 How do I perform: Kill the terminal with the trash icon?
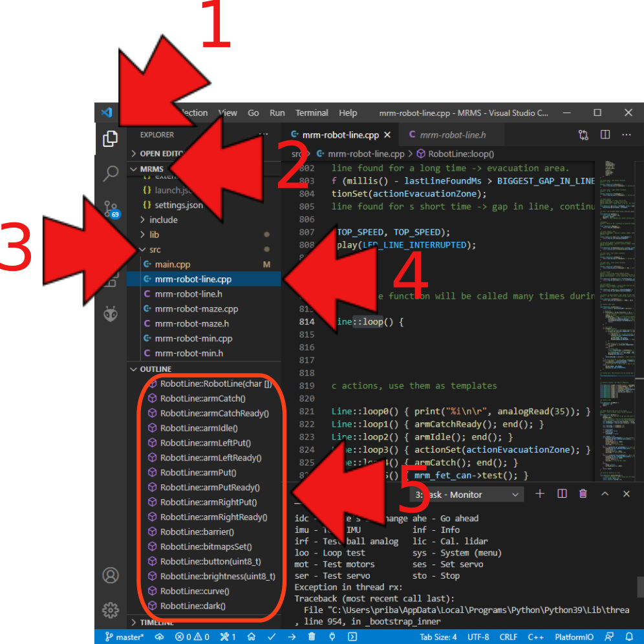583,494
